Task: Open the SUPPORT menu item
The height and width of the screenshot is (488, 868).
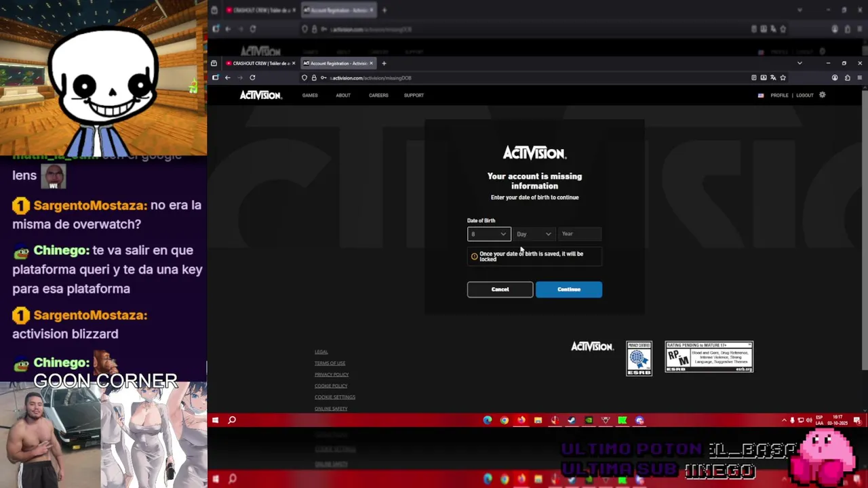Action: (414, 96)
